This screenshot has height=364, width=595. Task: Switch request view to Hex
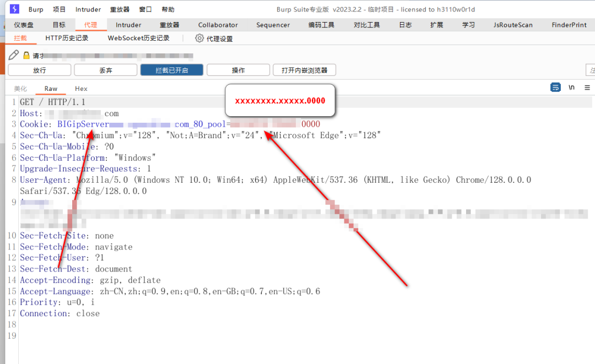pyautogui.click(x=81, y=89)
